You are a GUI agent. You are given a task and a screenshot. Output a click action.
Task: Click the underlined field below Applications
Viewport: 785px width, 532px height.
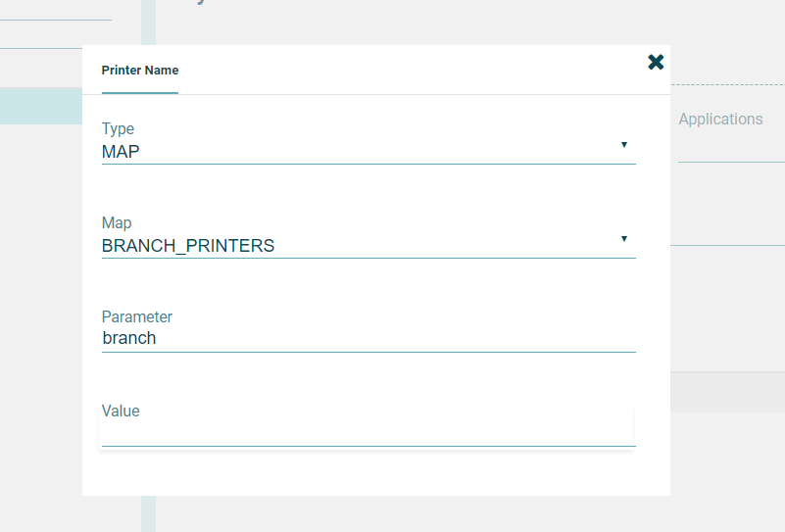click(x=731, y=149)
